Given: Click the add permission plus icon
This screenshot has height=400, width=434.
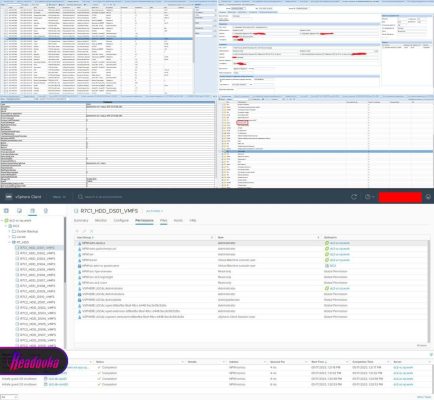Looking at the screenshot, I should click(x=77, y=231).
